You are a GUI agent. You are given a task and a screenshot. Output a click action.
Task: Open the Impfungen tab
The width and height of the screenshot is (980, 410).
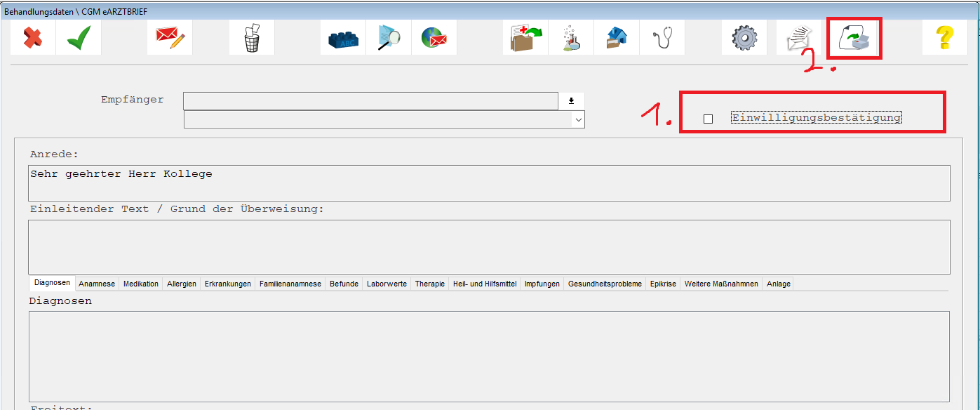click(x=542, y=284)
